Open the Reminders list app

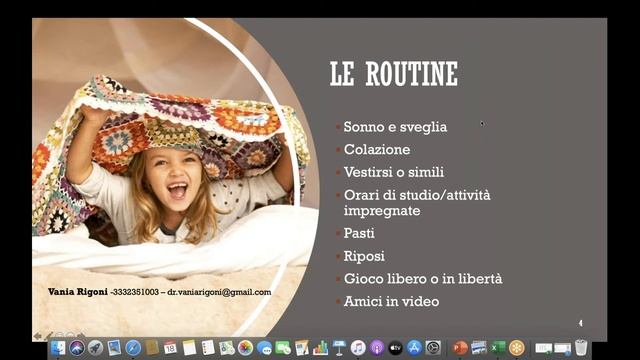click(208, 348)
